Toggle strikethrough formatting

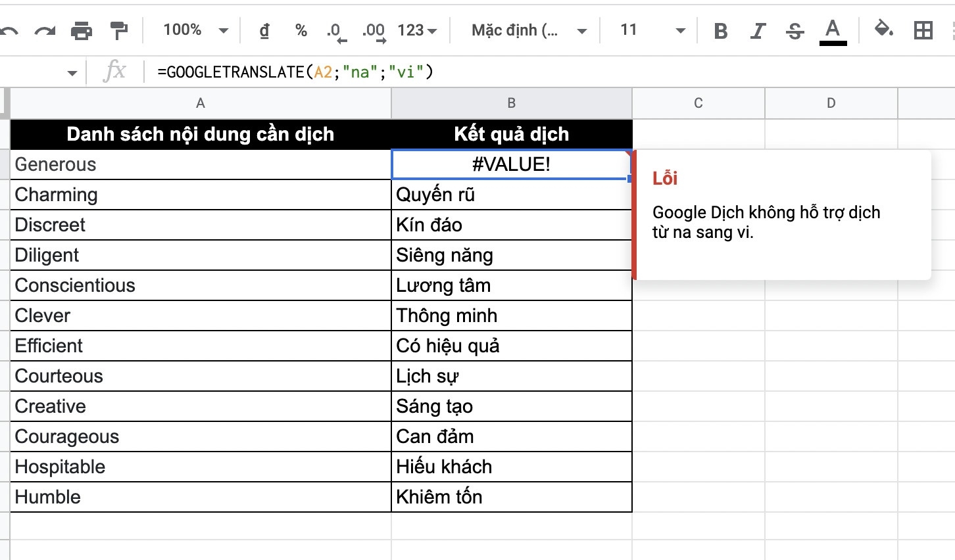pyautogui.click(x=795, y=31)
